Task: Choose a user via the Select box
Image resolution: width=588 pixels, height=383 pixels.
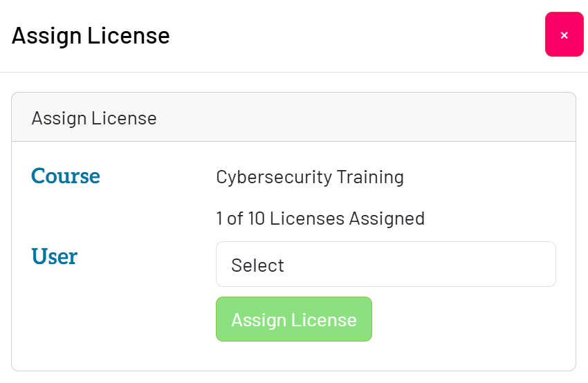Action: [385, 264]
